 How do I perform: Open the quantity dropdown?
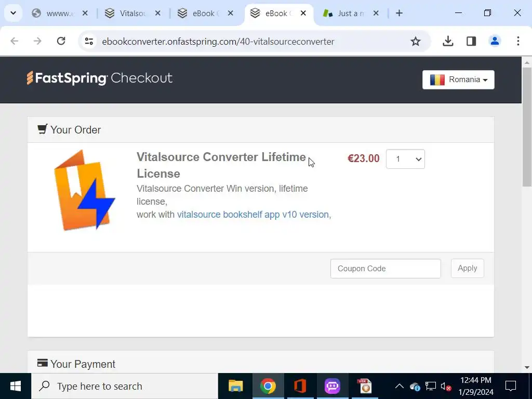pyautogui.click(x=405, y=159)
